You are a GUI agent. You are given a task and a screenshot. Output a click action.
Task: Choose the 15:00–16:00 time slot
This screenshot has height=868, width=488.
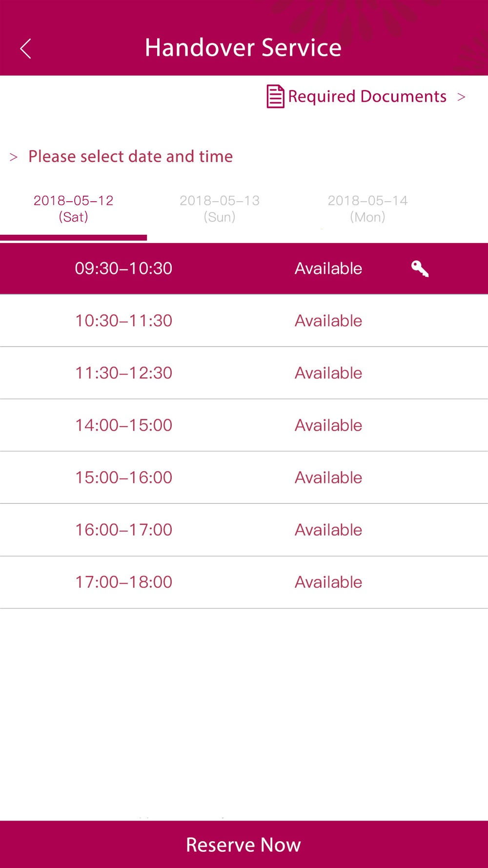244,477
